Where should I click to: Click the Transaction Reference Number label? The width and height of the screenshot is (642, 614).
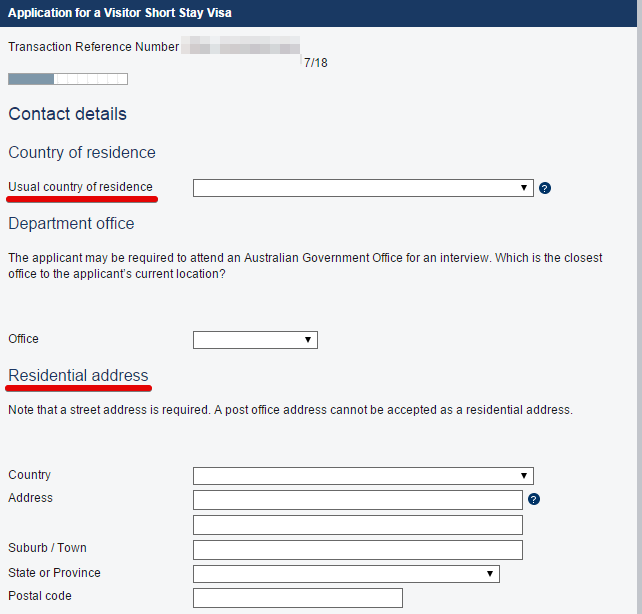click(93, 47)
